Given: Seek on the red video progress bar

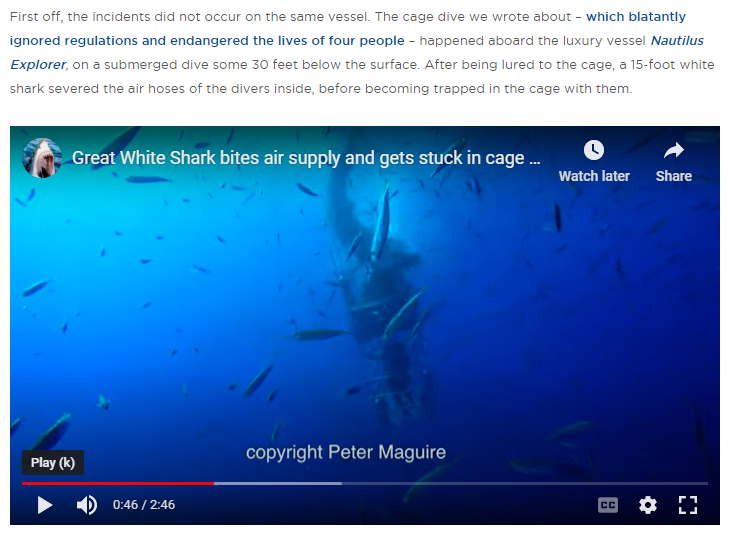Looking at the screenshot, I should point(118,483).
